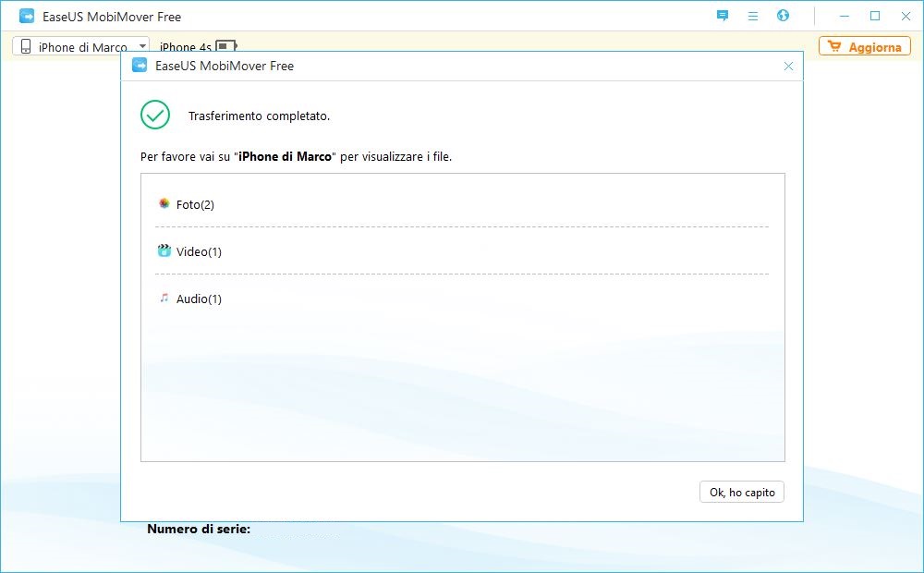Screen dimensions: 924x573
Task: Click the phone icon beside iPhone di Marco
Action: 25,46
